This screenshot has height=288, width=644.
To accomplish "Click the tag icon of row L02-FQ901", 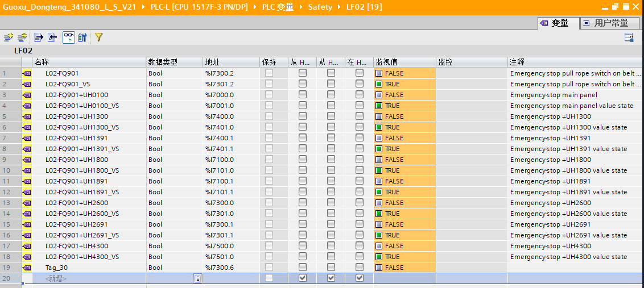I will pyautogui.click(x=27, y=73).
